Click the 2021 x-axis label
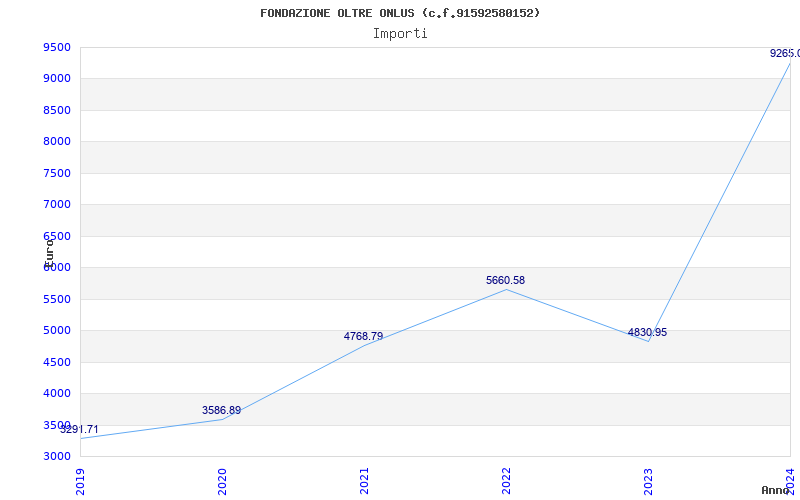Viewport: 800px width, 500px height. pyautogui.click(x=364, y=481)
